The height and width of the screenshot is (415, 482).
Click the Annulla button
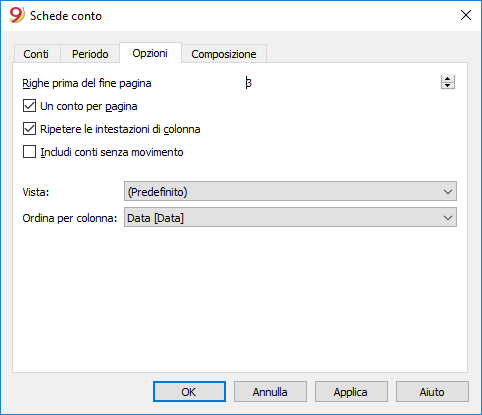coord(270,392)
